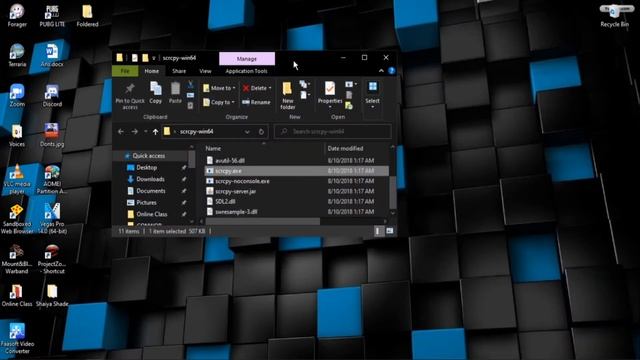Click New folder icon in title bar

coord(145,58)
